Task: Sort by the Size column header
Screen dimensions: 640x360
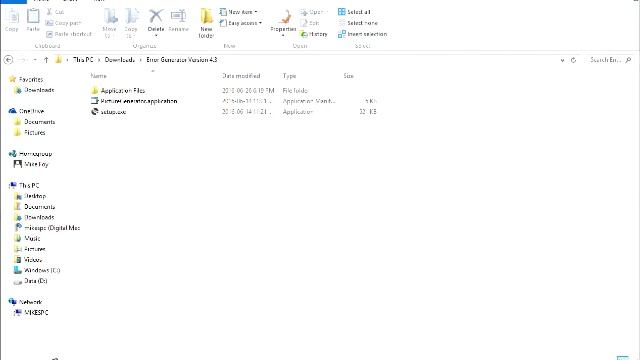Action: [x=349, y=76]
